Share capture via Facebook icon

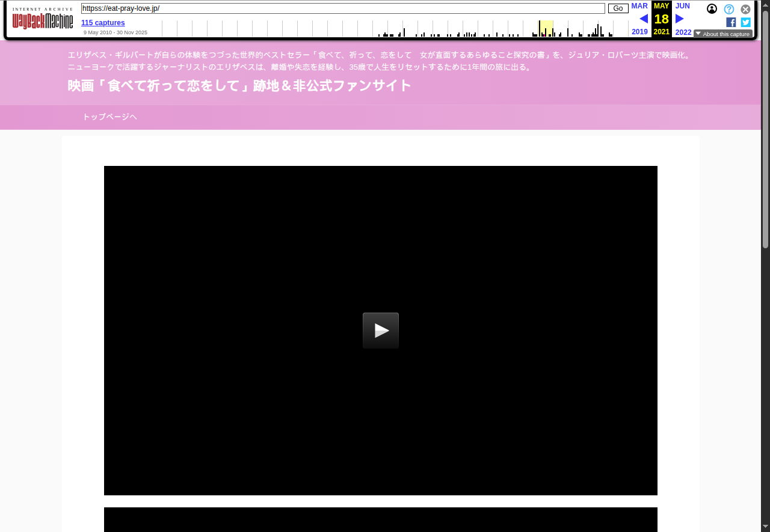(x=731, y=22)
